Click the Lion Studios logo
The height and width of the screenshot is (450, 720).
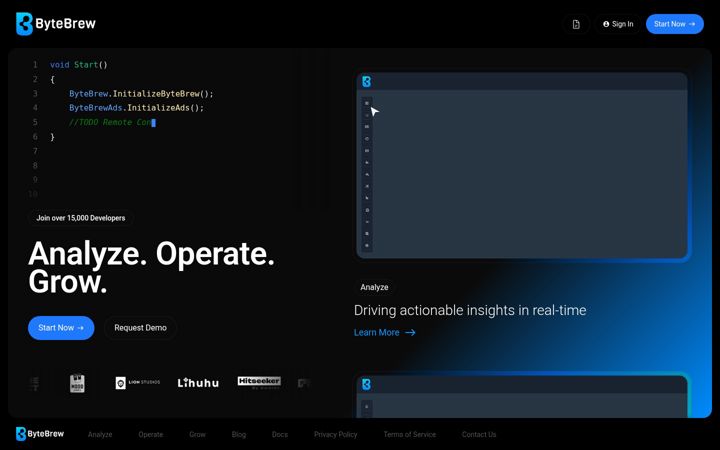[138, 382]
